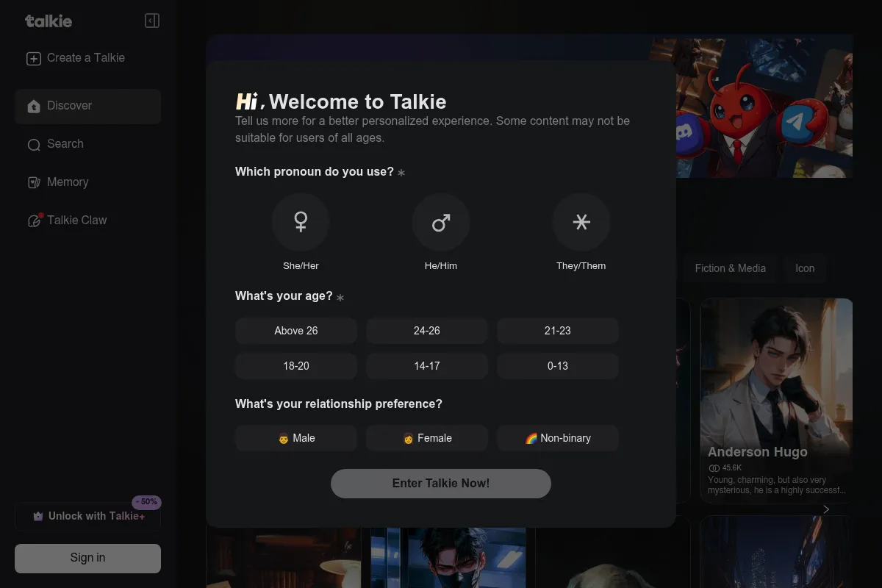882x588 pixels.
Task: Select the They/Them asterisk icon
Action: pos(581,222)
